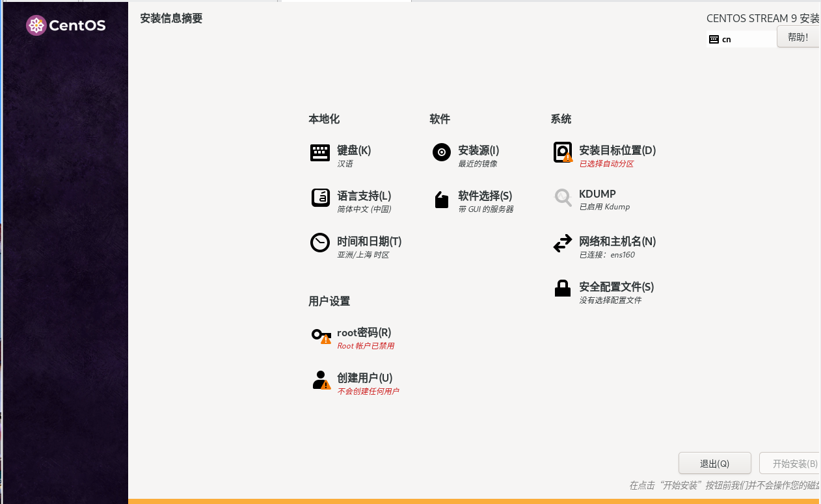Click the 安装信息摘要 page title

point(171,18)
